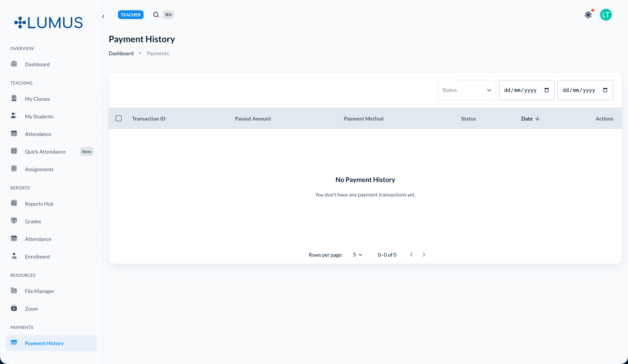Screen dimensions: 628x364
Task: Open File Manager in the sidebar
Action: 51,291
